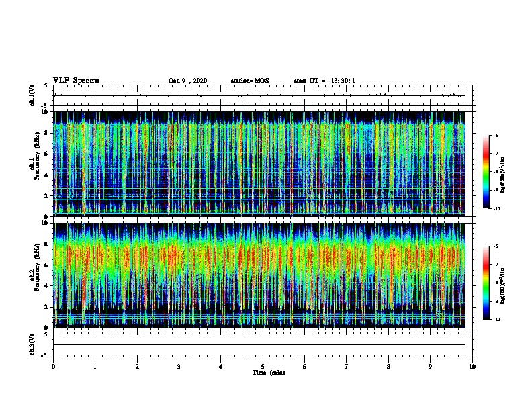The height and width of the screenshot is (411, 532).
Task: Click the log(PSD) label beside ch.2 color bar
Action: [x=503, y=285]
